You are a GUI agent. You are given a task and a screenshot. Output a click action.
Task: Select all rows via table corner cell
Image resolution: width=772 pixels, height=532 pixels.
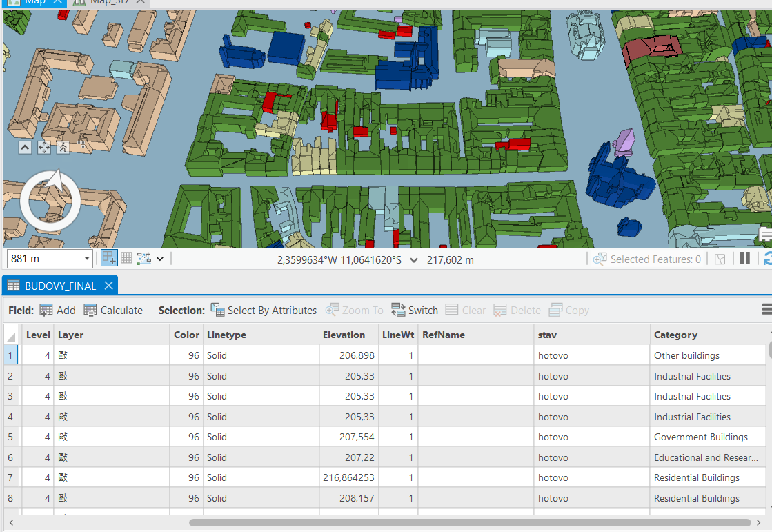11,335
